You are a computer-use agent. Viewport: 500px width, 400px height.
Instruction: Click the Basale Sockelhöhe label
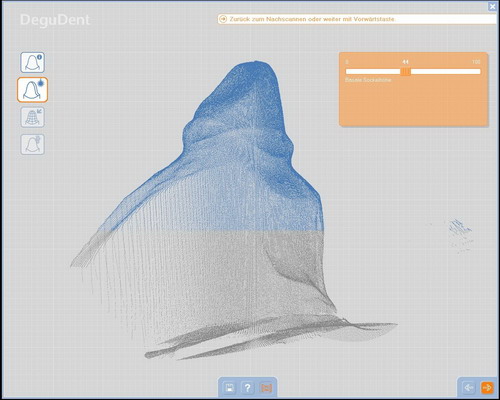tap(368, 80)
